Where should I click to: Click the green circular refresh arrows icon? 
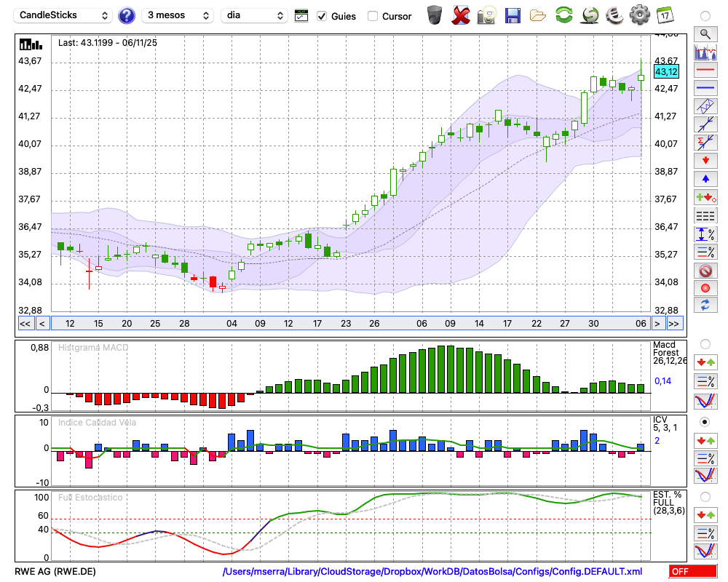pyautogui.click(x=563, y=15)
